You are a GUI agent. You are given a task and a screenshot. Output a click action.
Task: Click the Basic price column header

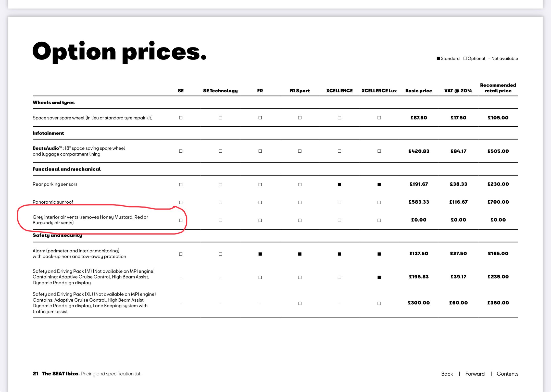(x=419, y=91)
